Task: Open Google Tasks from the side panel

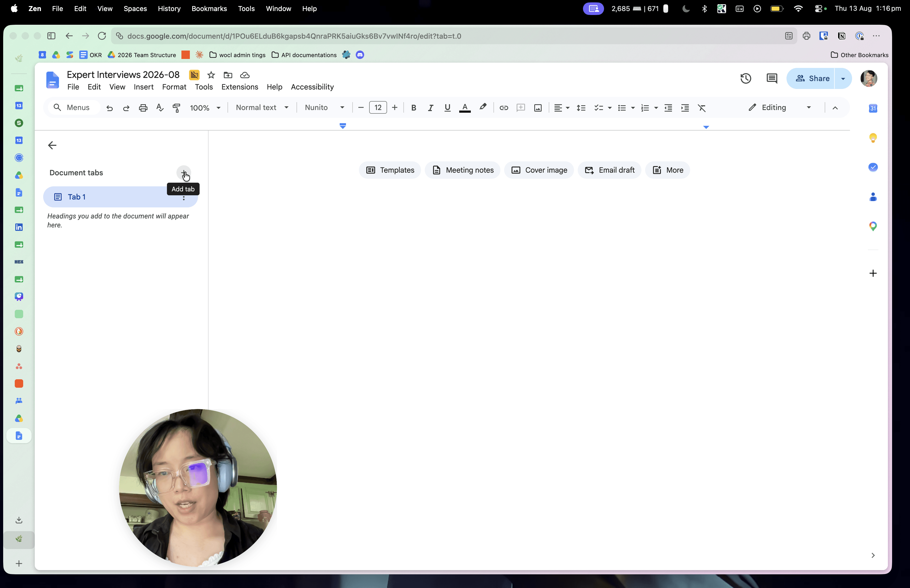Action: 873,167
